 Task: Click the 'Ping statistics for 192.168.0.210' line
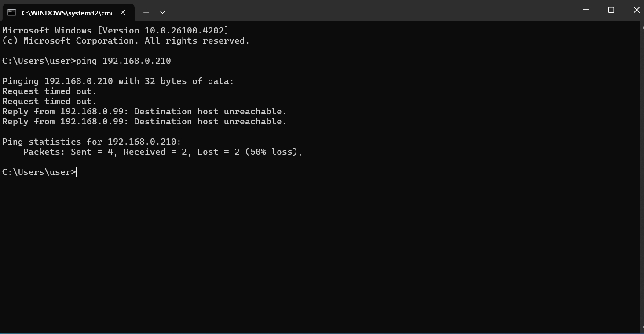tap(91, 142)
